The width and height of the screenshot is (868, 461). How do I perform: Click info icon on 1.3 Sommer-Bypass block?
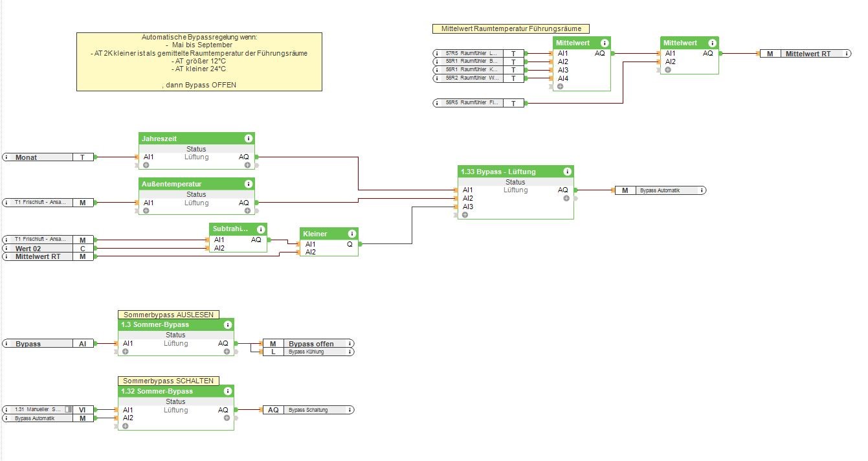pyautogui.click(x=227, y=324)
